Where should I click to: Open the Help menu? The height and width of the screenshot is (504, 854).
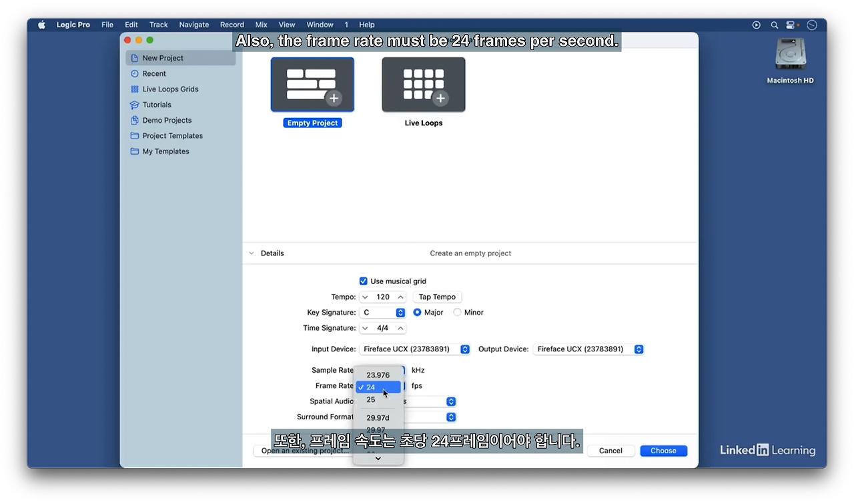point(367,25)
